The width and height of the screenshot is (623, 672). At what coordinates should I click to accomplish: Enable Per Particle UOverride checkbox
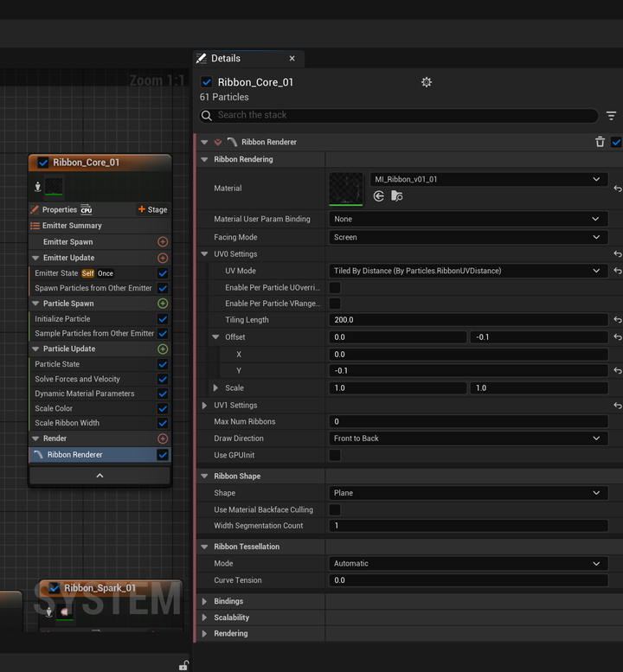coord(335,288)
